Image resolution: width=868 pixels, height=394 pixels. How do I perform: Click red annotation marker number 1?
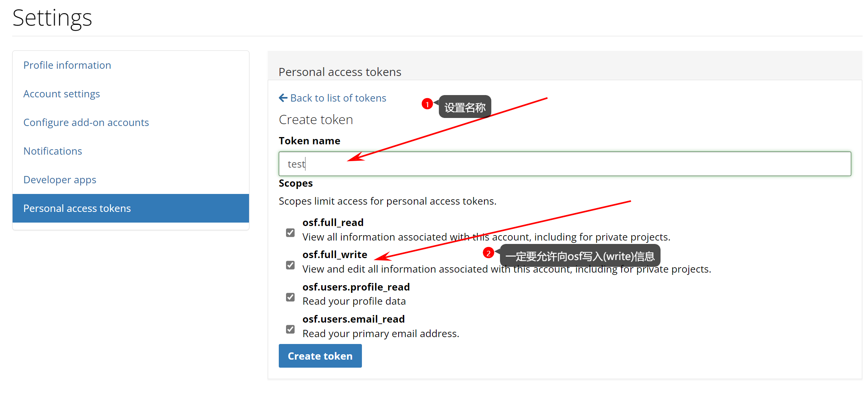[427, 104]
